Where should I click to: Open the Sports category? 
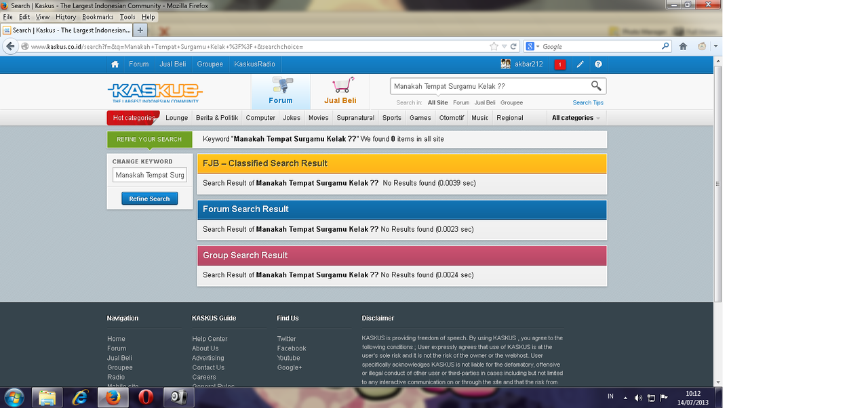tap(392, 118)
